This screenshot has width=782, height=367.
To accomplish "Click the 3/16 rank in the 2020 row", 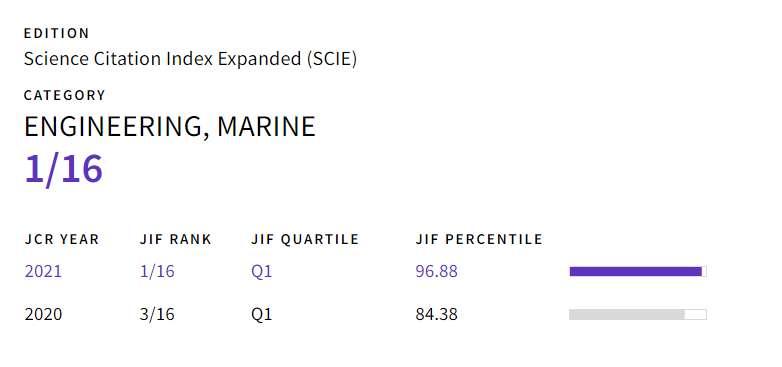I will (x=157, y=315).
